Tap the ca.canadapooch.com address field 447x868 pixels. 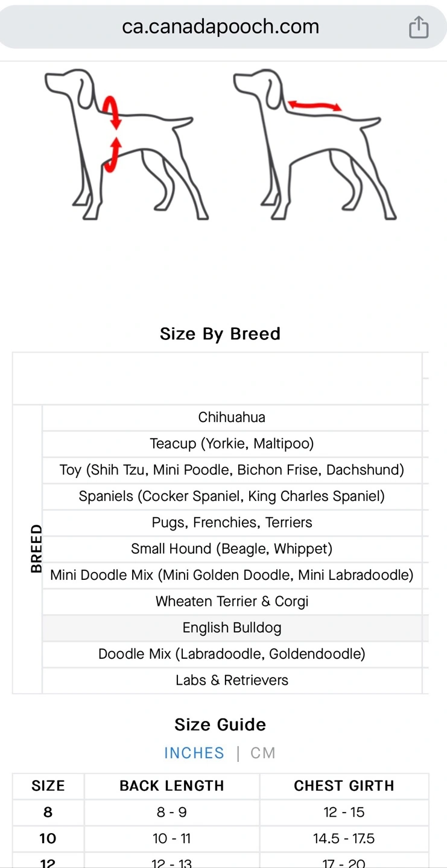tap(220, 27)
